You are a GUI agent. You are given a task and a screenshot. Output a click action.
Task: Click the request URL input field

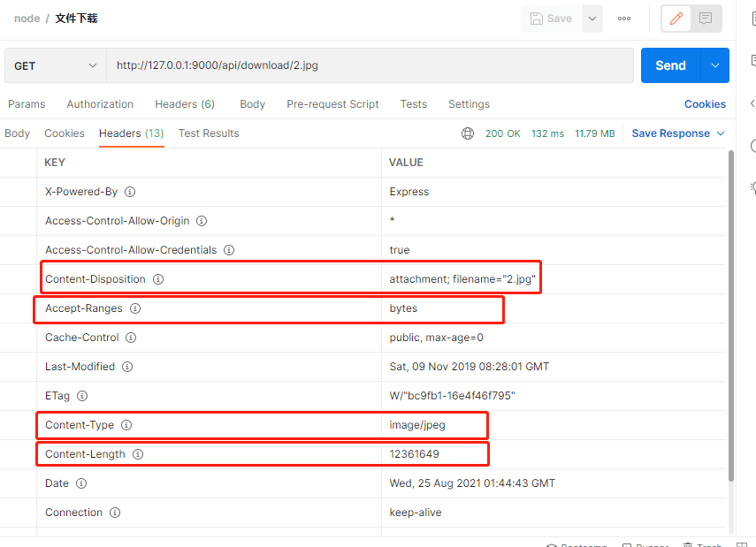370,65
